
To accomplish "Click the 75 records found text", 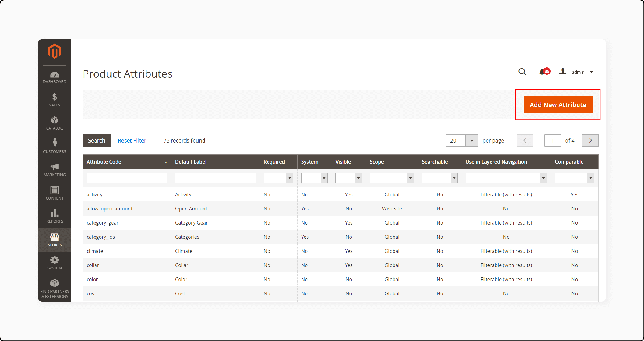I will point(184,141).
